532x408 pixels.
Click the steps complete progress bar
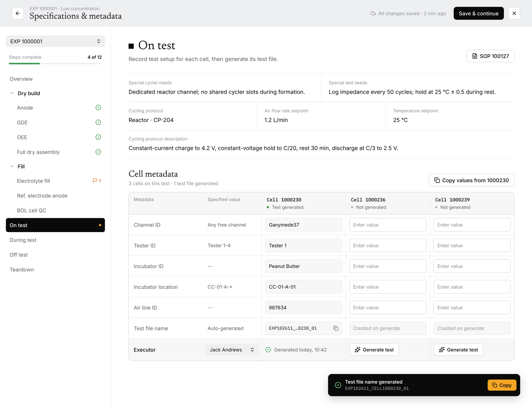point(55,64)
